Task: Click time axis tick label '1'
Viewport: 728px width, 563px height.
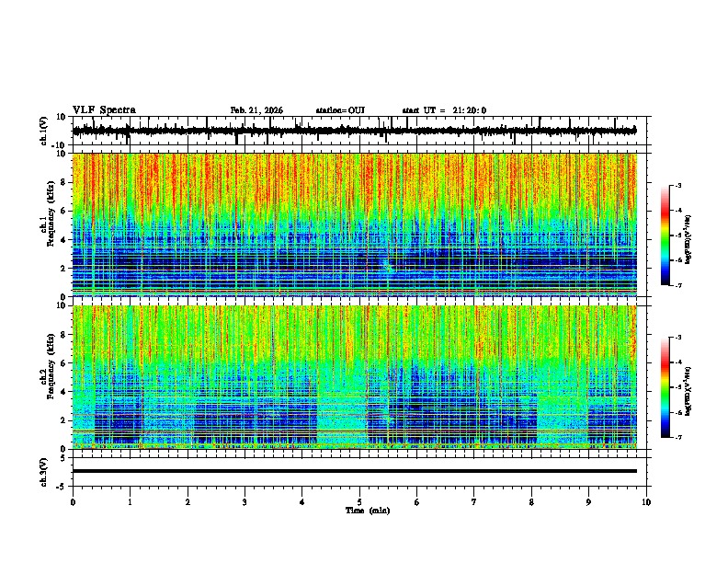Action: click(x=130, y=502)
